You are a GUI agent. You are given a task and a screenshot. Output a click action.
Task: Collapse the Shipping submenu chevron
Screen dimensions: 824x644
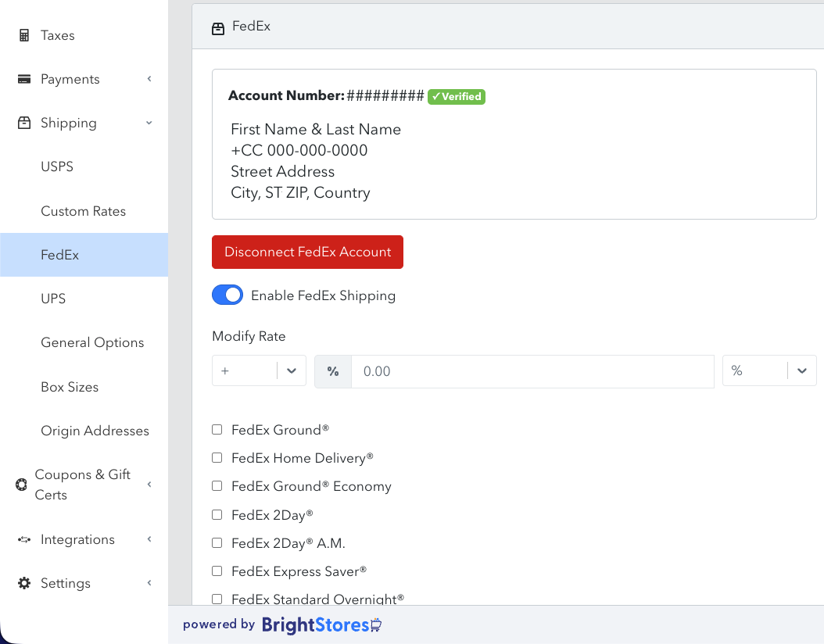[x=149, y=123]
